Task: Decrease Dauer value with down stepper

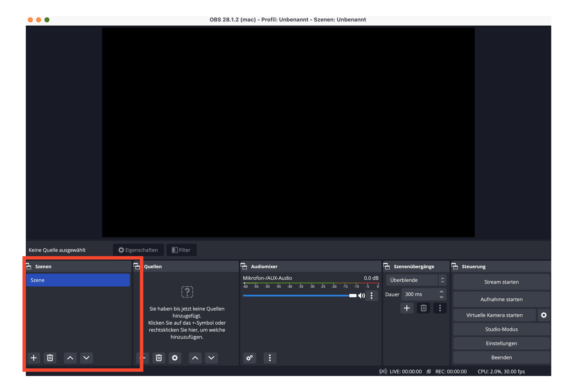Action: tap(442, 297)
